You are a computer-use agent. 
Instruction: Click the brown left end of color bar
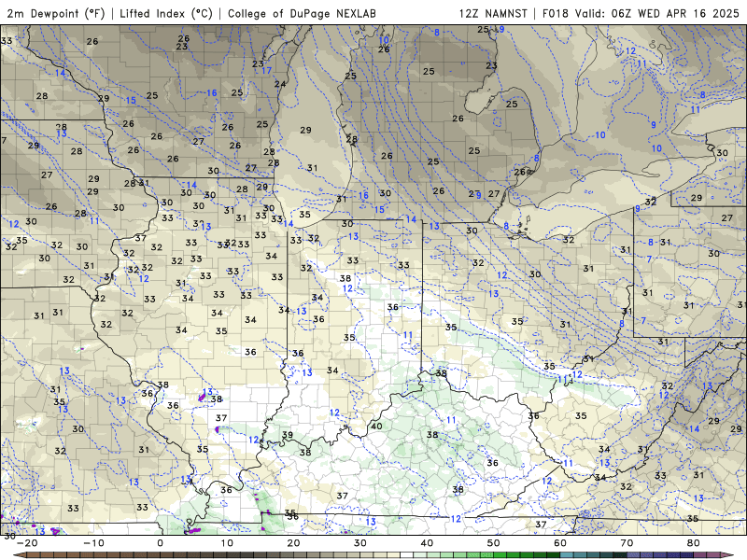[21, 555]
